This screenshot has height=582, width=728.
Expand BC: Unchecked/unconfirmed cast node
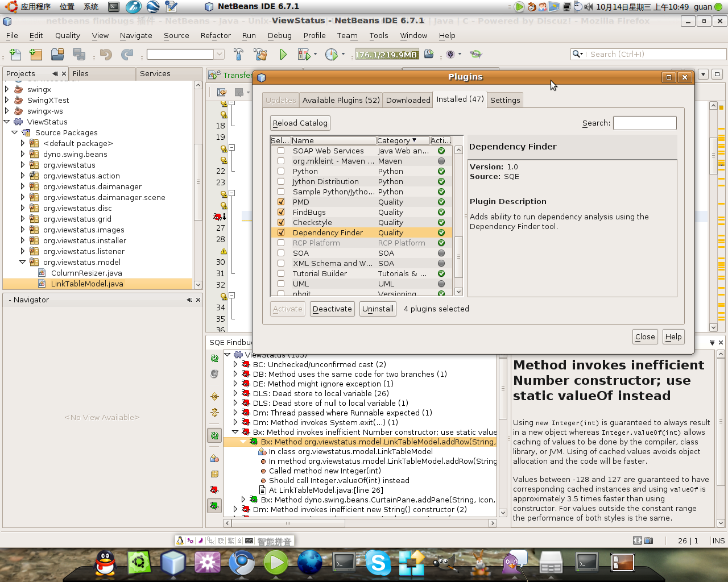(235, 364)
